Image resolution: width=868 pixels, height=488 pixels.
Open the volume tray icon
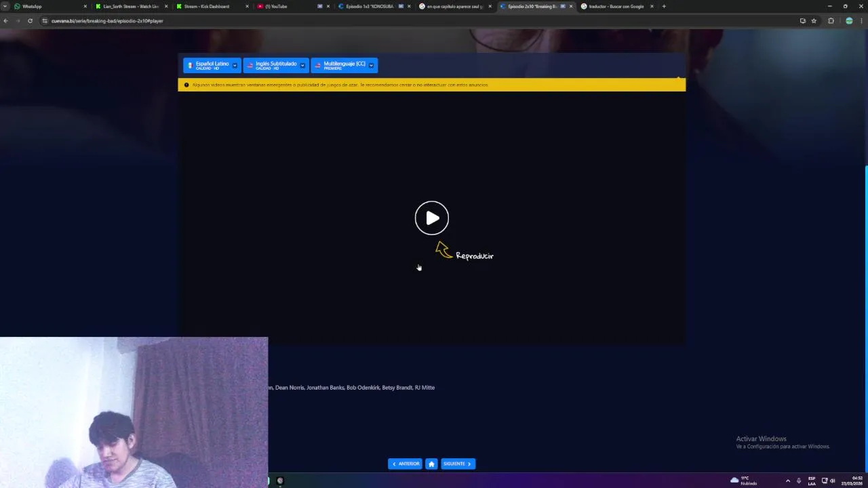tap(833, 481)
